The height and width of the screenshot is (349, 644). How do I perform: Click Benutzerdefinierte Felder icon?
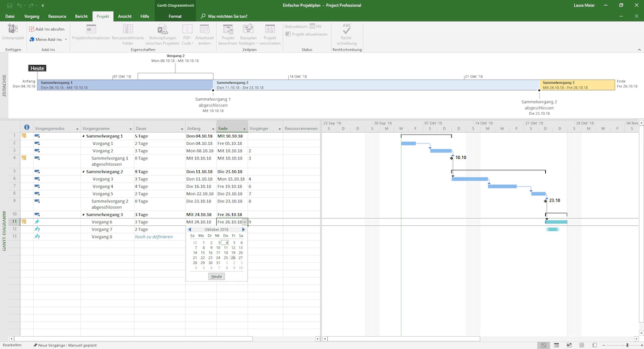tap(128, 29)
